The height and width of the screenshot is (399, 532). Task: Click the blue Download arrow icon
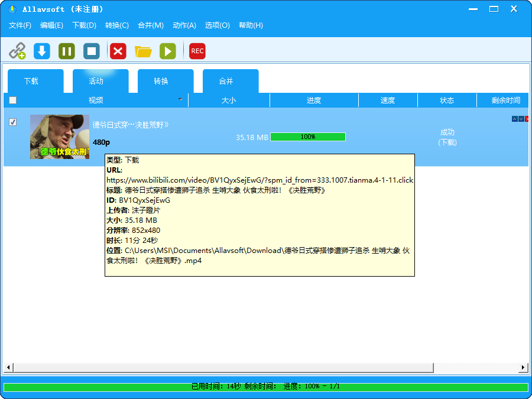pos(41,51)
